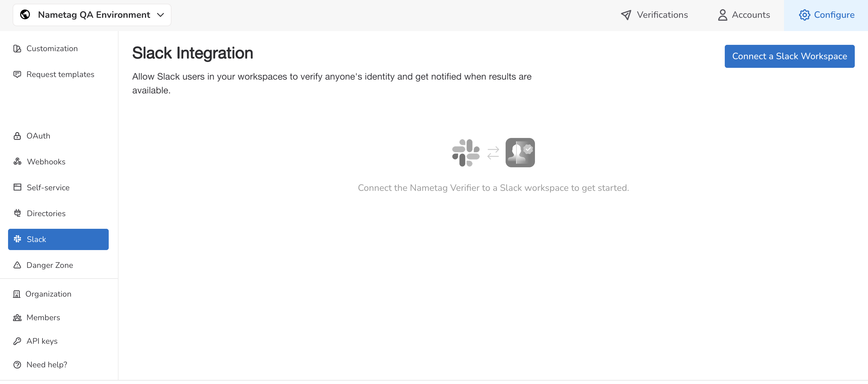Click the Directories plug icon

(17, 213)
